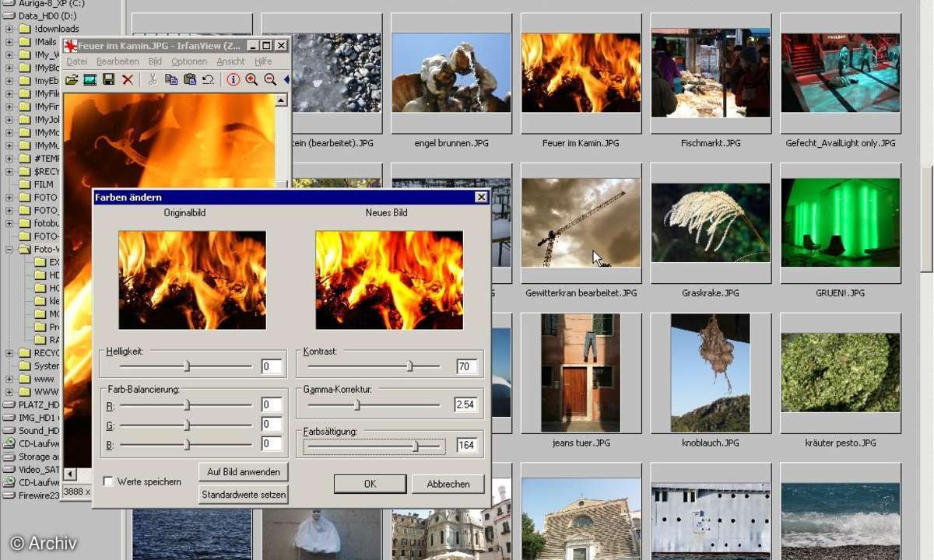Click the Zoom Out magnifier icon
The height and width of the screenshot is (560, 934).
pyautogui.click(x=270, y=79)
